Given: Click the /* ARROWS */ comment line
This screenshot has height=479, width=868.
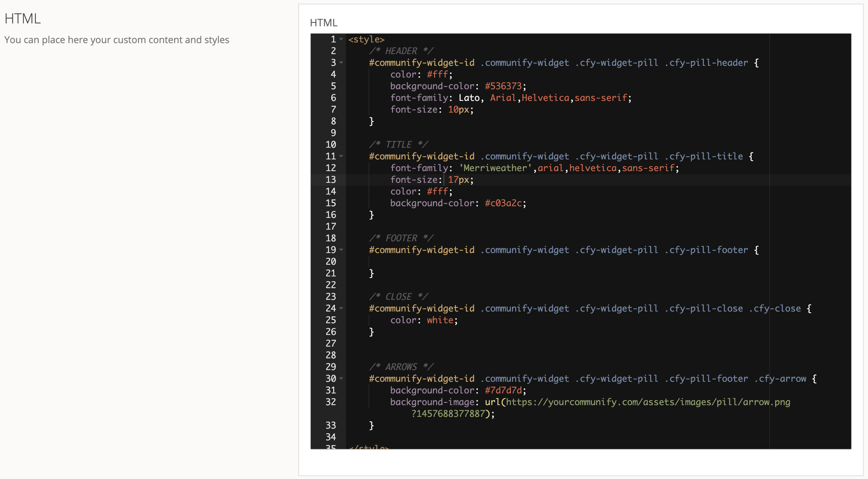Looking at the screenshot, I should pos(401,367).
